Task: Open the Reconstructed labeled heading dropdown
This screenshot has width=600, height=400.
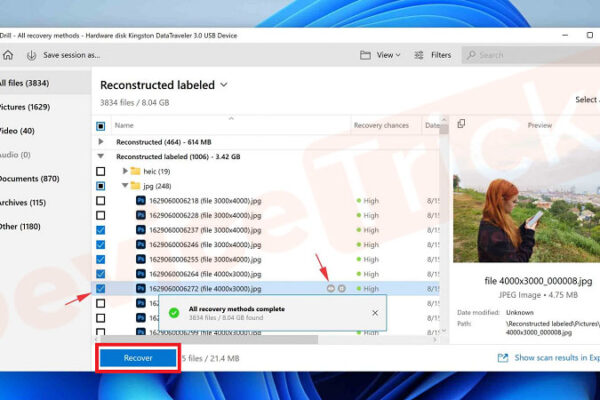Action: (224, 85)
